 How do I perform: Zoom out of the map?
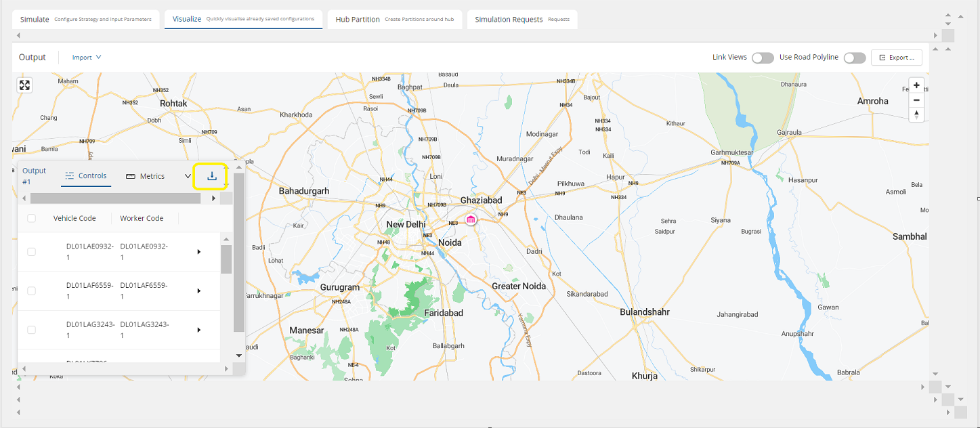point(916,100)
